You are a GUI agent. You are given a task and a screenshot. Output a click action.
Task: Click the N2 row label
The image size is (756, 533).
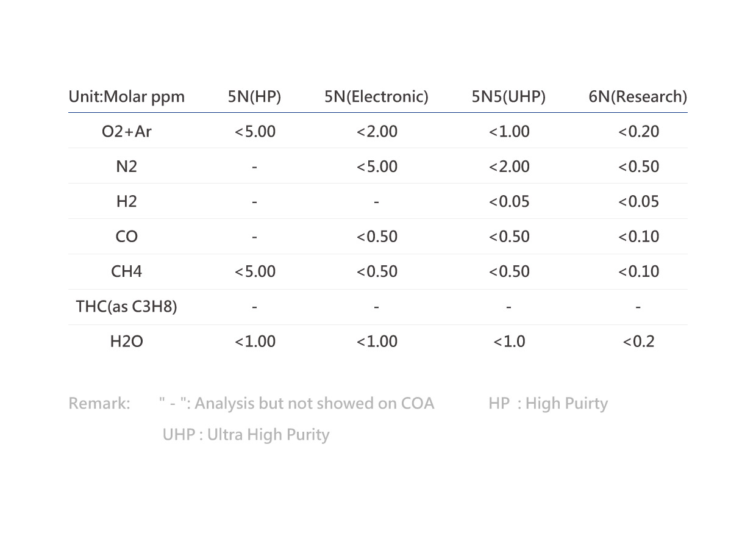[x=126, y=166]
